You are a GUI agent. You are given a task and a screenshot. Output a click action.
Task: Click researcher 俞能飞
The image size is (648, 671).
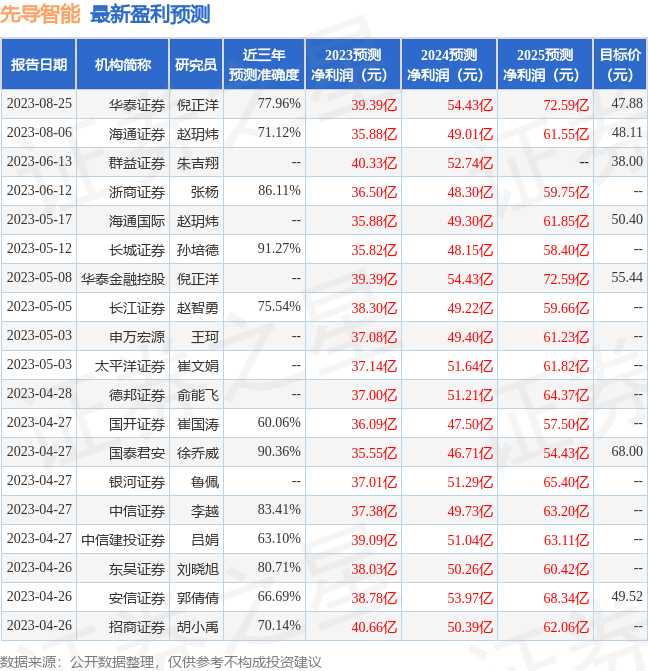tap(198, 395)
